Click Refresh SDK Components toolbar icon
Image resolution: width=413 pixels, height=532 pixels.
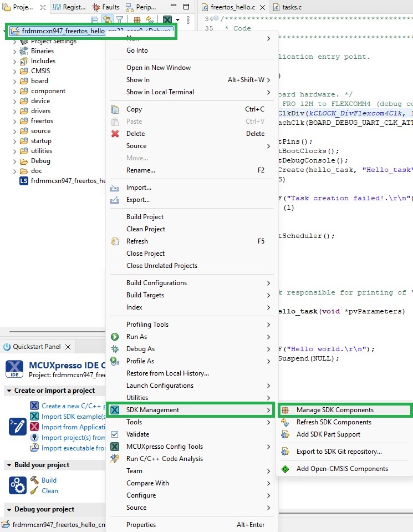(x=149, y=19)
